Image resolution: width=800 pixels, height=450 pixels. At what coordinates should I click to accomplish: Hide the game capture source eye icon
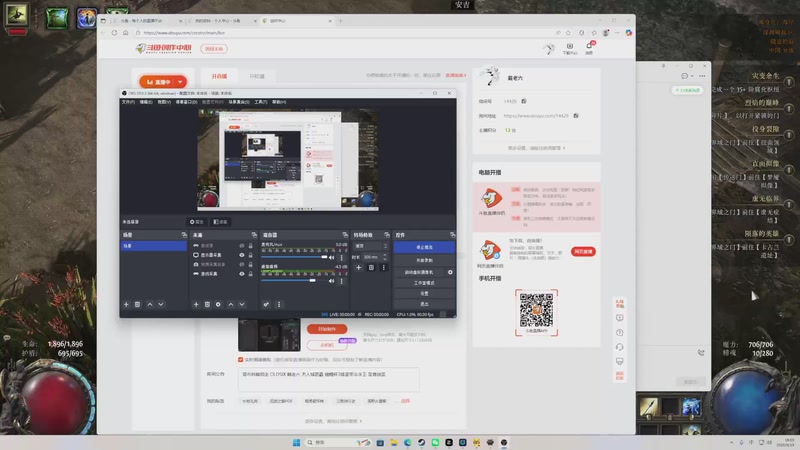pos(242,273)
